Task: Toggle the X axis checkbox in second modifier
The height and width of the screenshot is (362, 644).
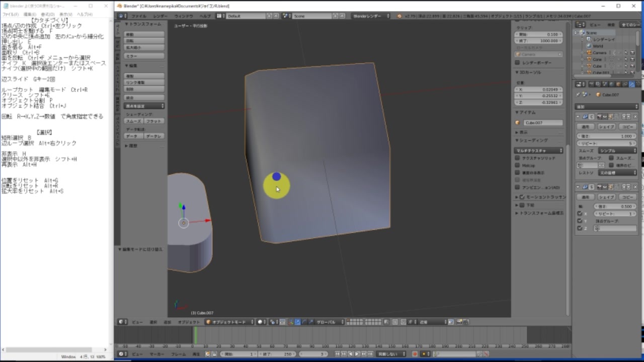Action: pyautogui.click(x=580, y=214)
